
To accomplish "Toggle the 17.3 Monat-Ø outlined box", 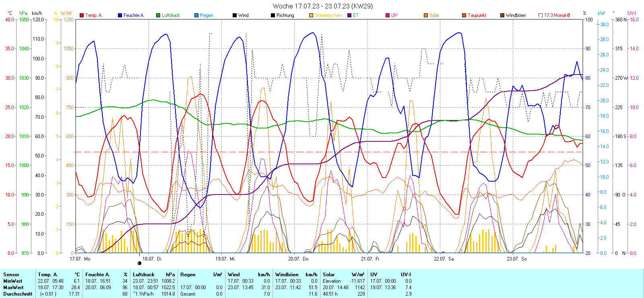I will click(x=541, y=16).
